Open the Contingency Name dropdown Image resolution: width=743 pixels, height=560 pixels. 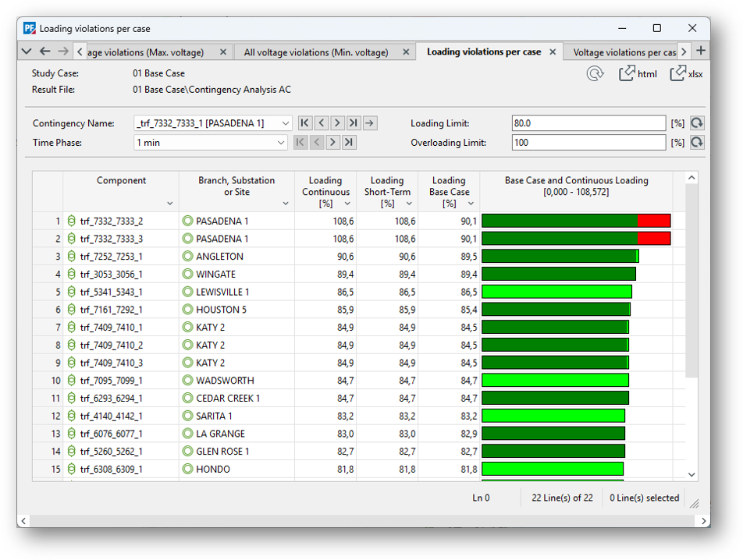pyautogui.click(x=285, y=123)
